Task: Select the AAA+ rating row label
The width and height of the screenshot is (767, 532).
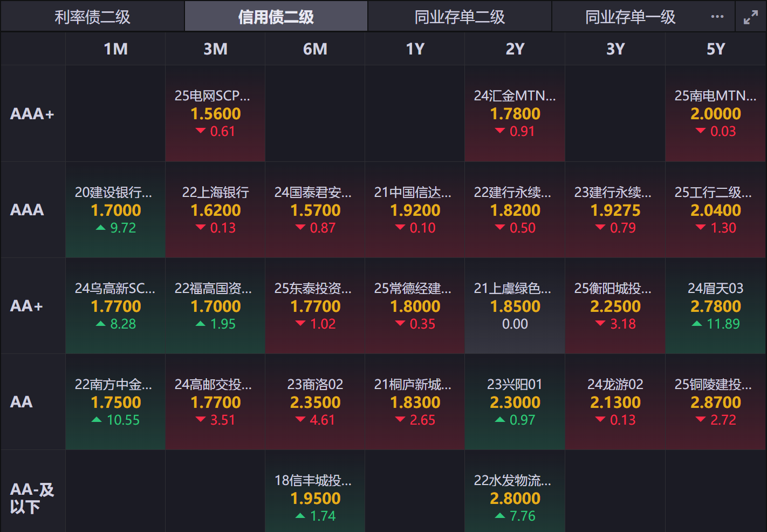Action: [33, 114]
